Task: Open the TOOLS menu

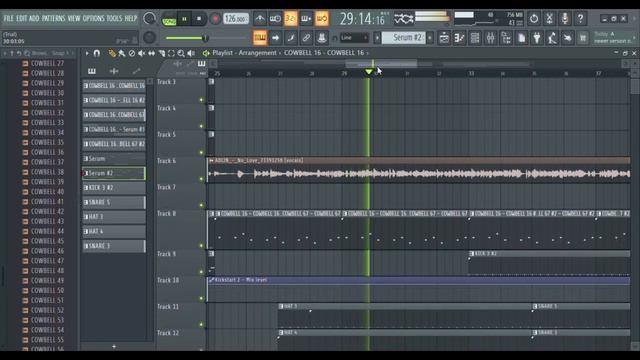Action: 114,19
